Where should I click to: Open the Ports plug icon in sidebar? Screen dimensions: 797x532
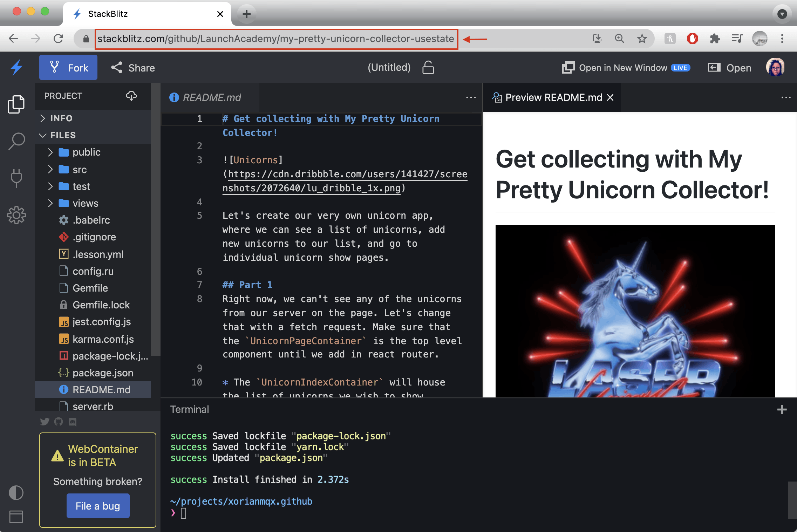tap(16, 178)
